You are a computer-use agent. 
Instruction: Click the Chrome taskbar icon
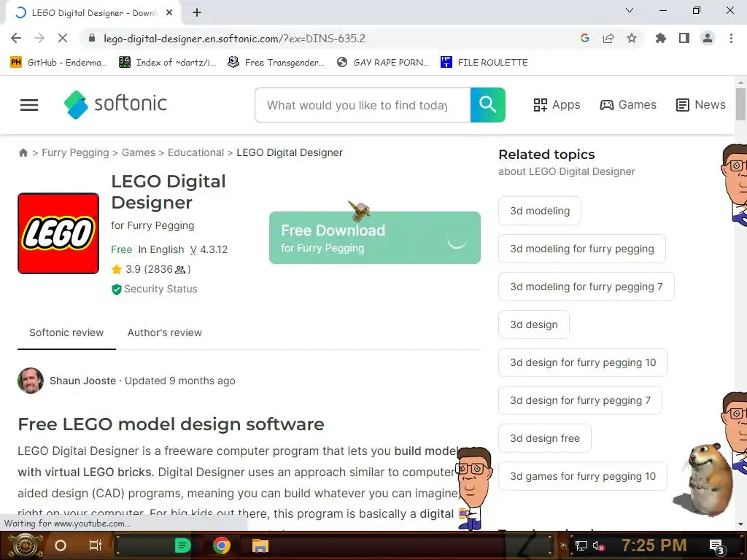[222, 545]
